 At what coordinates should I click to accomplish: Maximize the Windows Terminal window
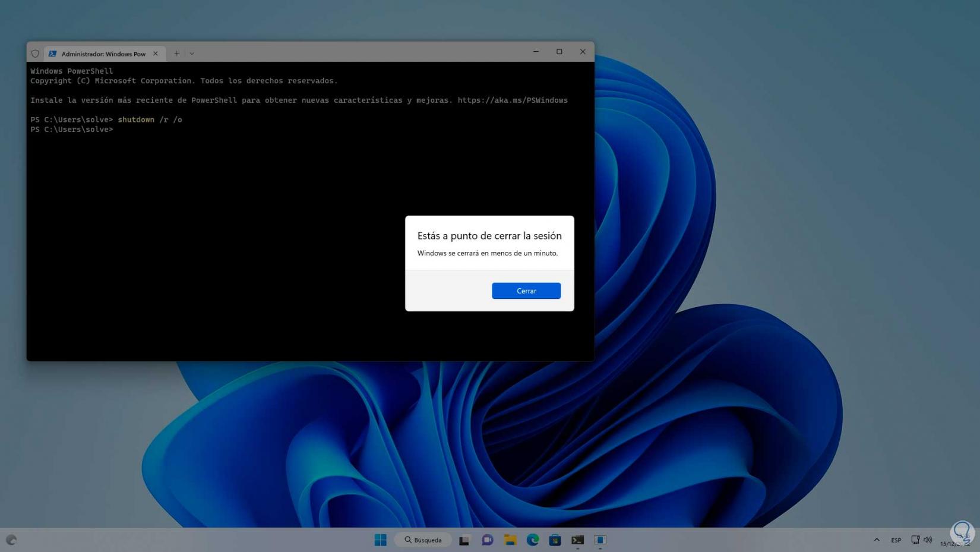[x=559, y=52]
